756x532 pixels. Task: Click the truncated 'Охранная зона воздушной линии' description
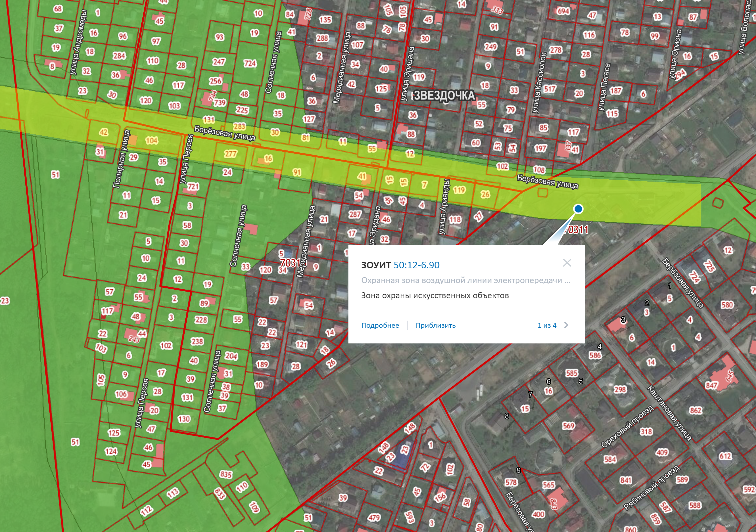pyautogui.click(x=466, y=280)
